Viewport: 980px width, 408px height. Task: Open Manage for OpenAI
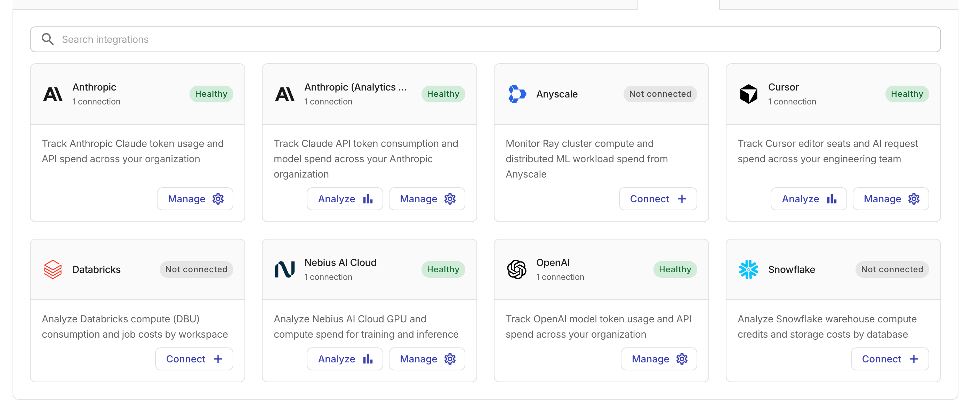(659, 359)
